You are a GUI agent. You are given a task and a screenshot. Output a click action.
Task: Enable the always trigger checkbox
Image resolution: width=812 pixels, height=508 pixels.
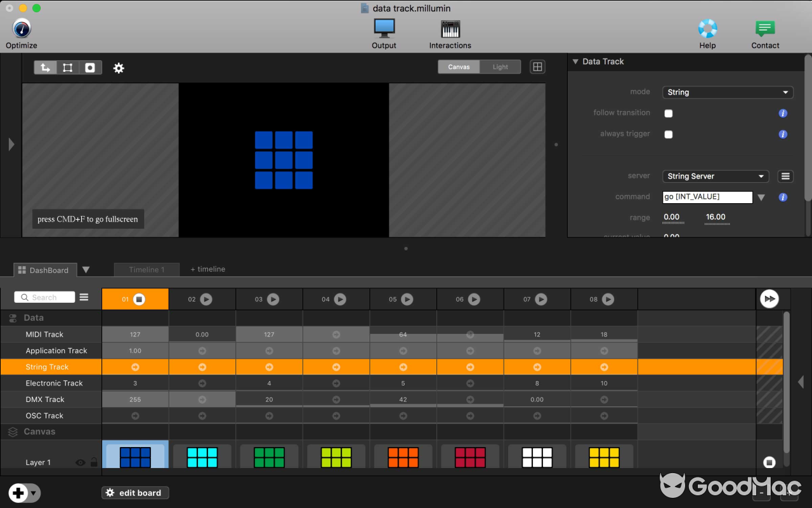(x=668, y=135)
